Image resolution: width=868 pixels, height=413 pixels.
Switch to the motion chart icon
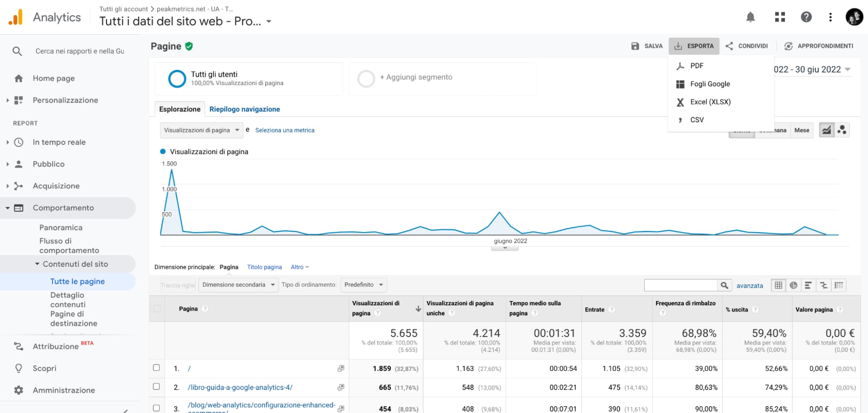point(842,130)
